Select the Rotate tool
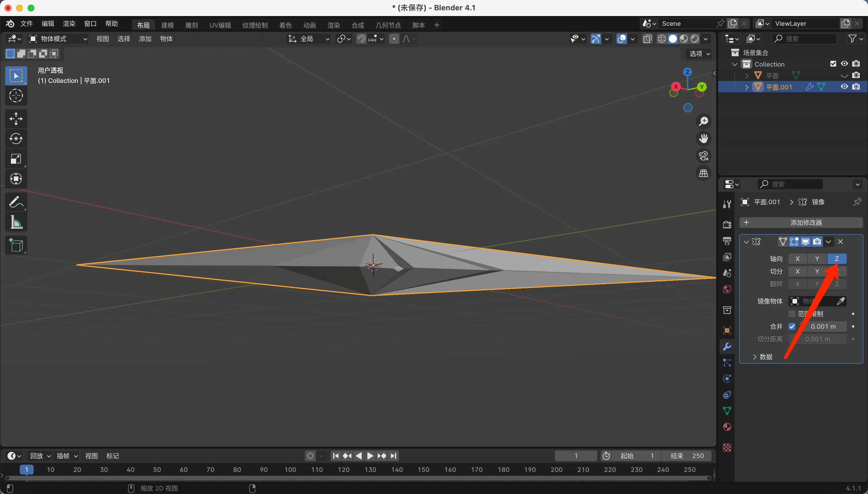The image size is (868, 494). [x=16, y=139]
